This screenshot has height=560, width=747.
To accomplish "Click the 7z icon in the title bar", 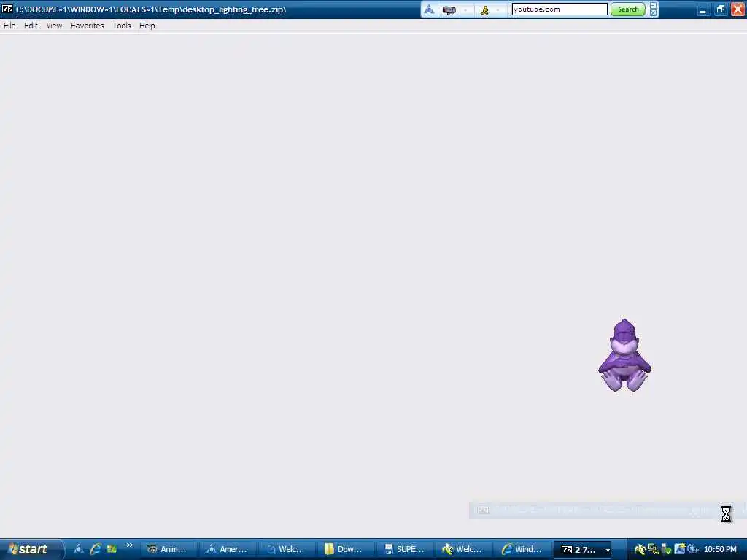I will (7, 9).
